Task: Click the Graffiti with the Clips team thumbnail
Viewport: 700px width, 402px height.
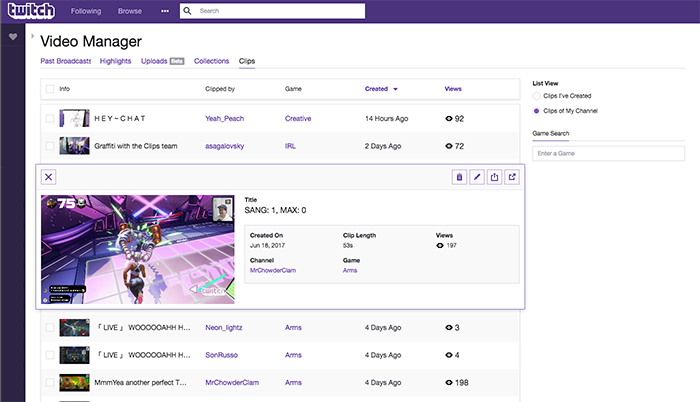Action: click(x=74, y=146)
